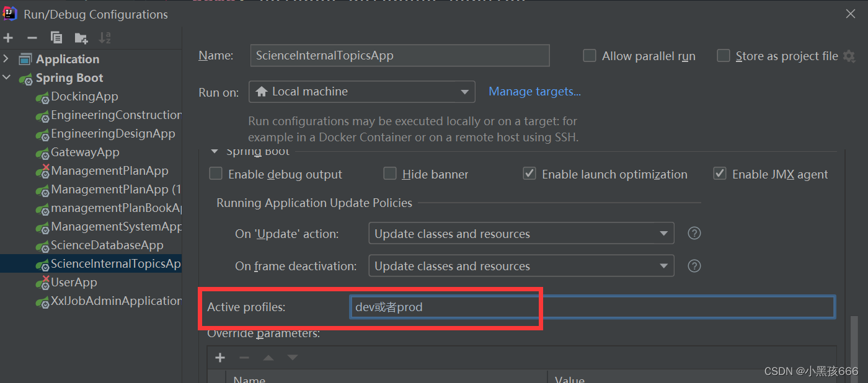Viewport: 868px width, 383px height.
Task: Select managementPlanBookAp configuration
Action: pos(116,208)
